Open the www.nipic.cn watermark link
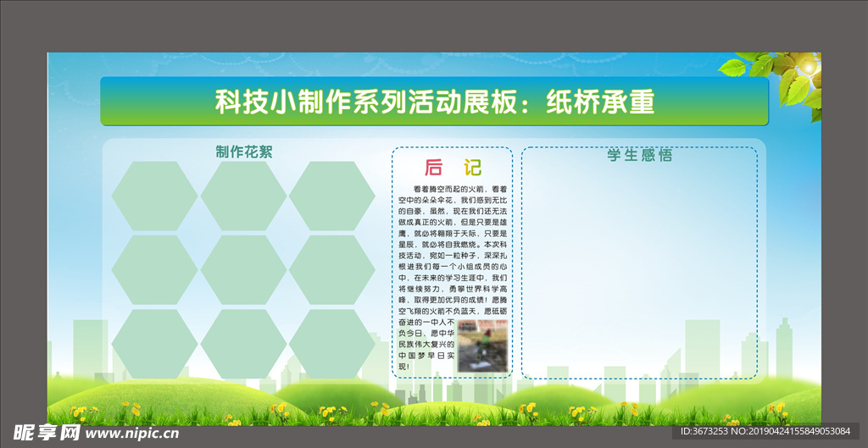The height and width of the screenshot is (448, 868). (133, 433)
